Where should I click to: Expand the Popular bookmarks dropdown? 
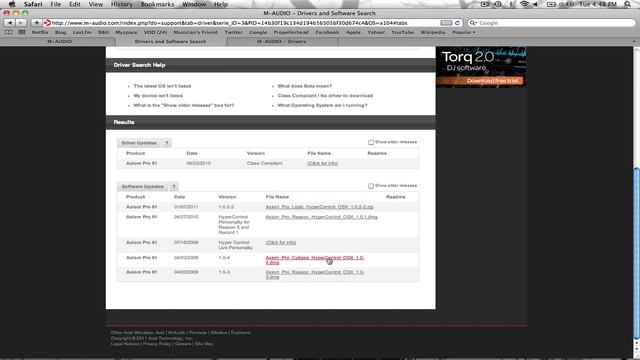pyautogui.click(x=464, y=32)
